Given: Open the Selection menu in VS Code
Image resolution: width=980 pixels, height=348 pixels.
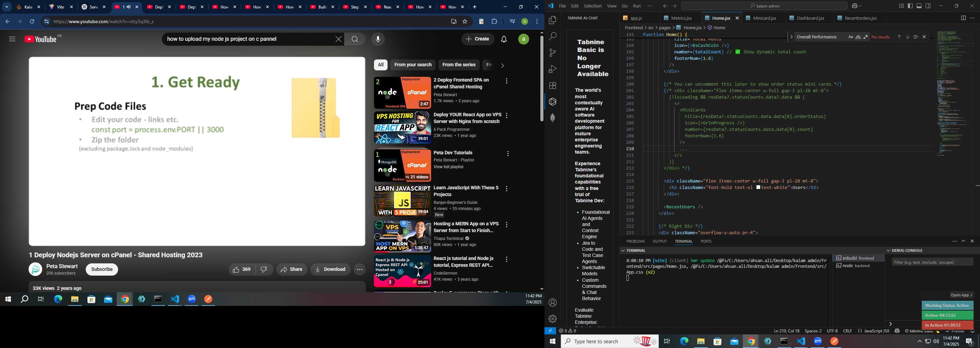Looking at the screenshot, I should 593,6.
